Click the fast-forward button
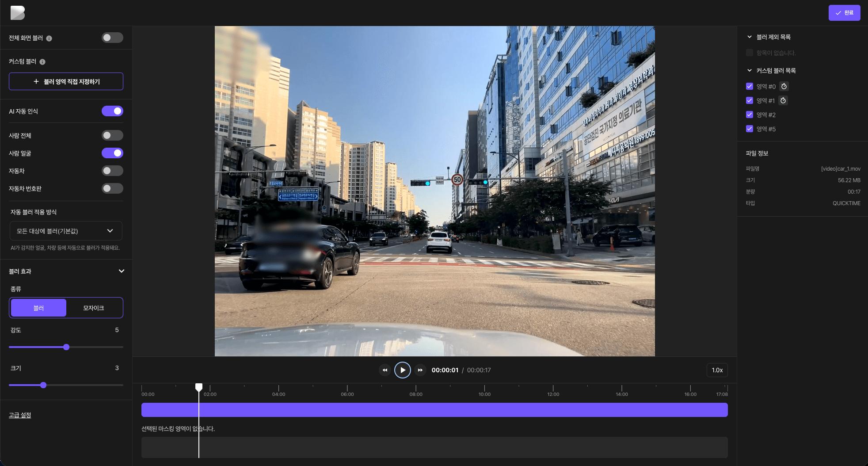The image size is (868, 466). (420, 370)
